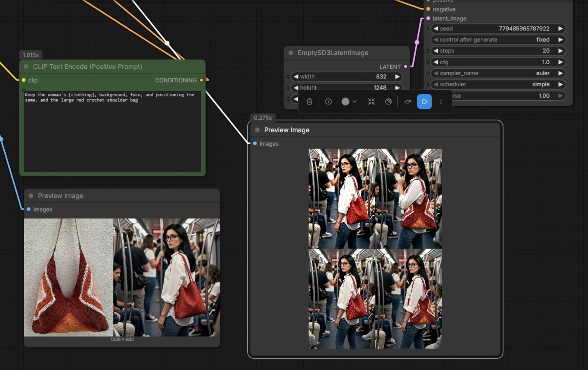Increase denoise value with right arrow

560,96
